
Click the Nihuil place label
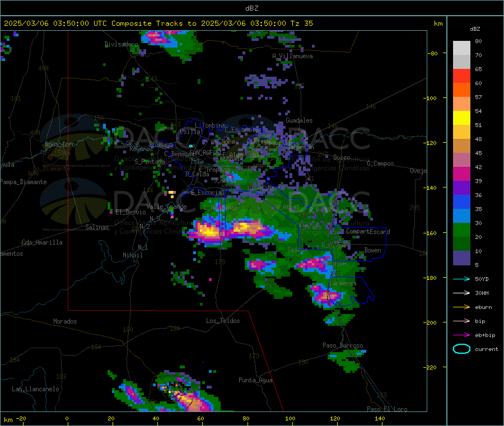pos(132,255)
